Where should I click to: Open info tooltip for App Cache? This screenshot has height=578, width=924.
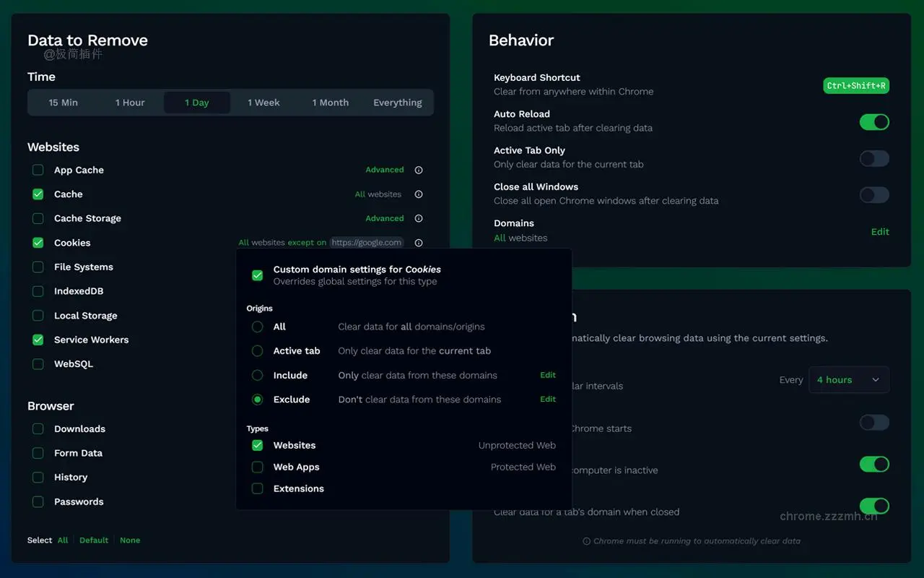419,170
